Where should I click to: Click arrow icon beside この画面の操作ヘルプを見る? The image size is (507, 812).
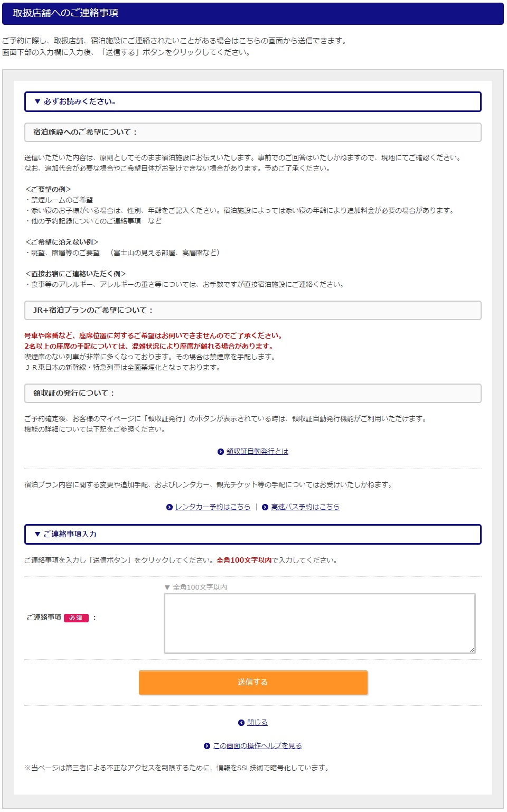[x=207, y=746]
